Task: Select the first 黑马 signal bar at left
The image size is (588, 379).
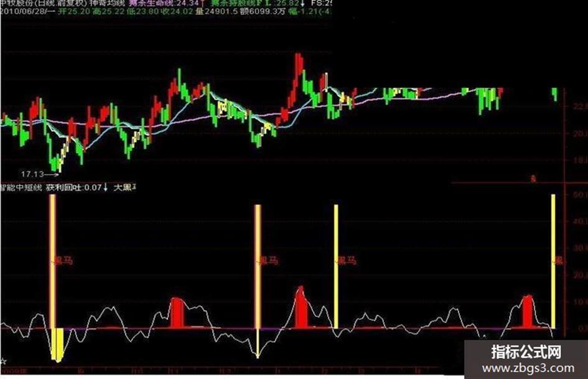Action: pos(52,261)
